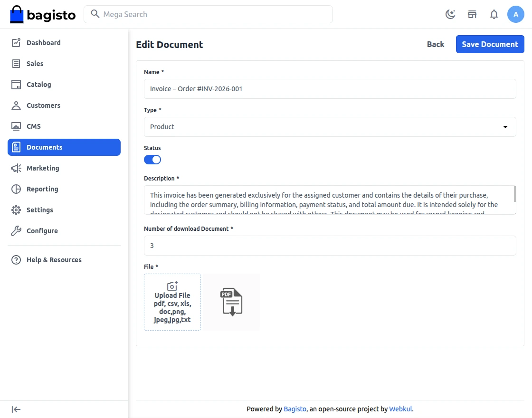Click the Documents sidebar icon
Image resolution: width=532 pixels, height=418 pixels.
pos(16,147)
